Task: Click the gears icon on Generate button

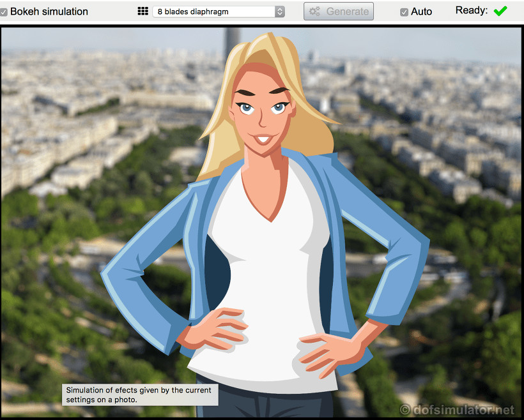Action: pyautogui.click(x=314, y=11)
